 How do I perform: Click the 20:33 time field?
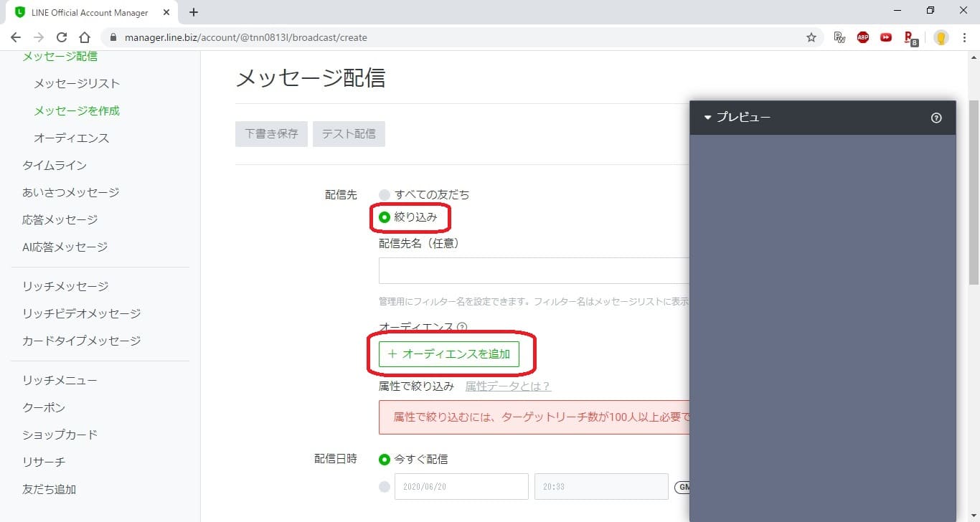coord(601,487)
